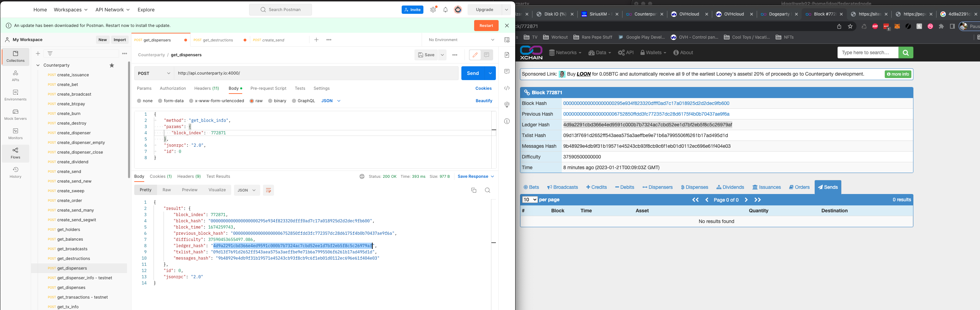
Task: Open Monitors in Postman sidebar
Action: [16, 134]
